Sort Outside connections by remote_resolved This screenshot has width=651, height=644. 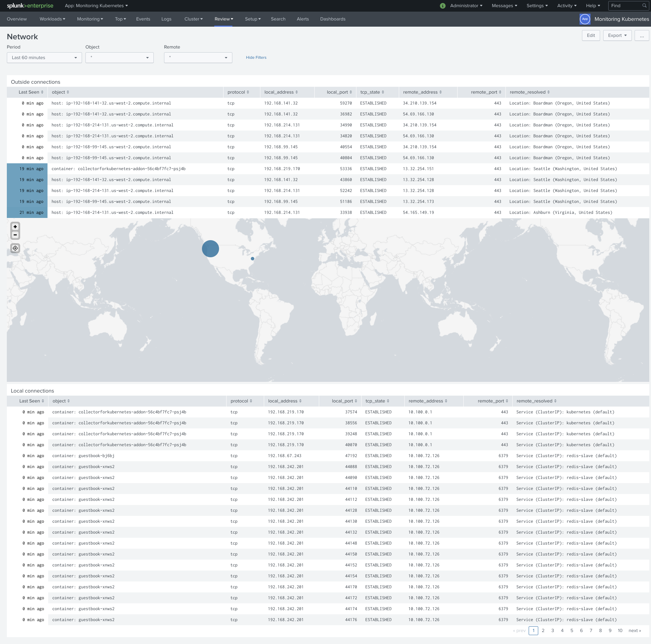coord(529,92)
